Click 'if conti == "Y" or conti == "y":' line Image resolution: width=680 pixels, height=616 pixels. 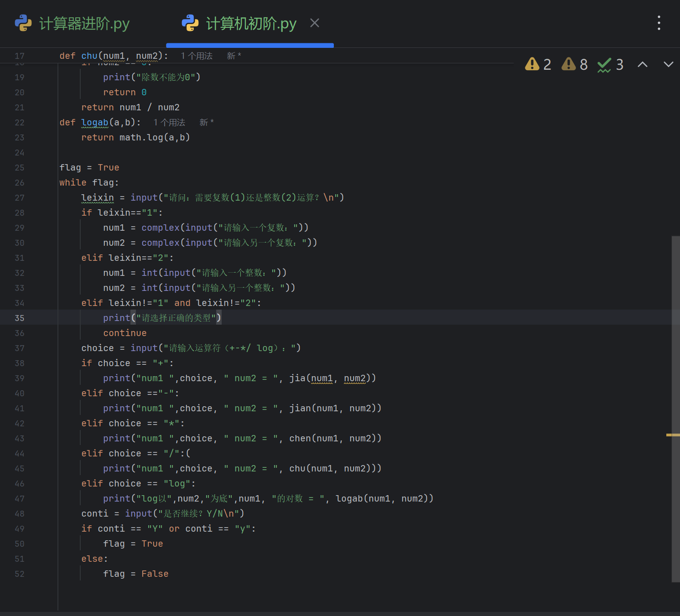click(168, 528)
